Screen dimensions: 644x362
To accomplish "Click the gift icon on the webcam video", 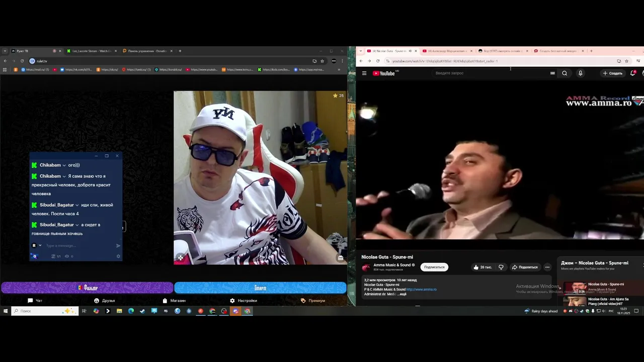I will click(x=341, y=258).
